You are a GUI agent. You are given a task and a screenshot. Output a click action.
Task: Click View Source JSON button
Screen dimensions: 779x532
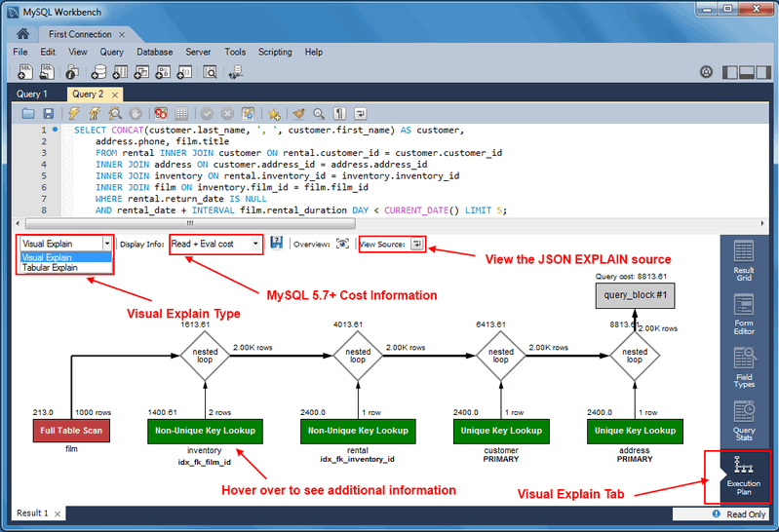[x=417, y=244]
